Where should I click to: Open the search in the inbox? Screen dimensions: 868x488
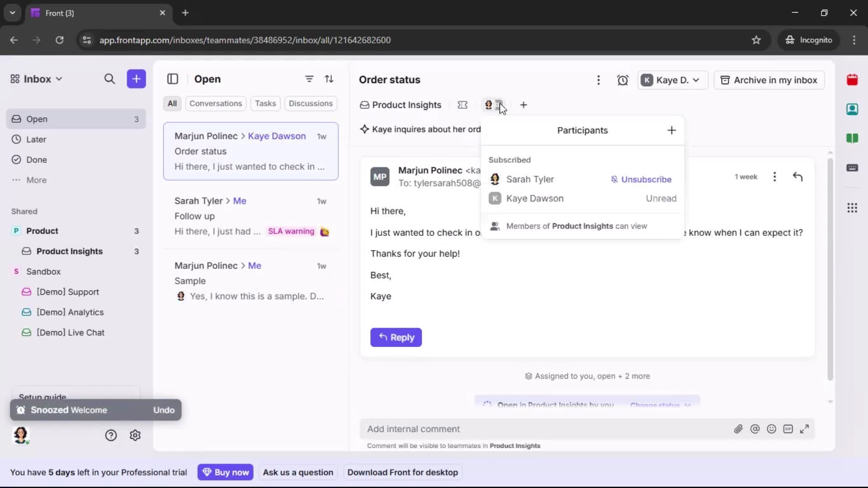click(x=110, y=79)
